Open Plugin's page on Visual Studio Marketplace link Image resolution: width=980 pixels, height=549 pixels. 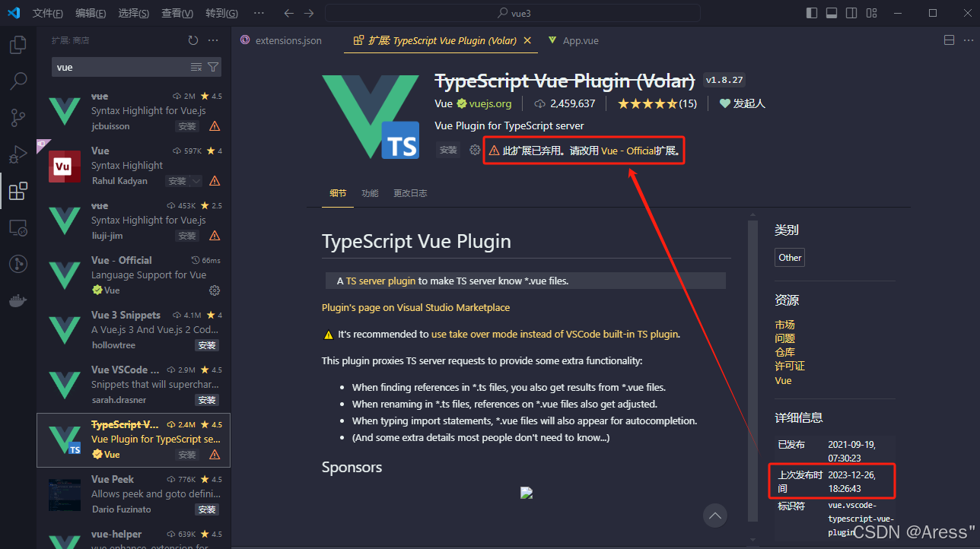415,307
